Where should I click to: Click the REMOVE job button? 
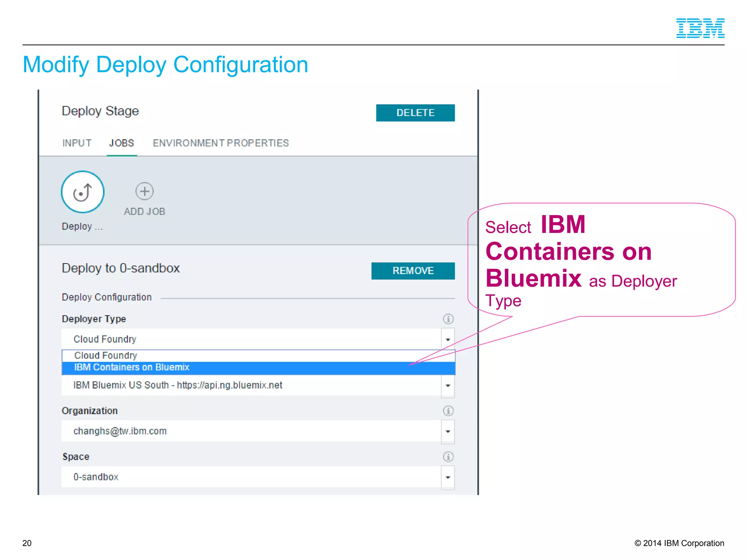tap(413, 271)
